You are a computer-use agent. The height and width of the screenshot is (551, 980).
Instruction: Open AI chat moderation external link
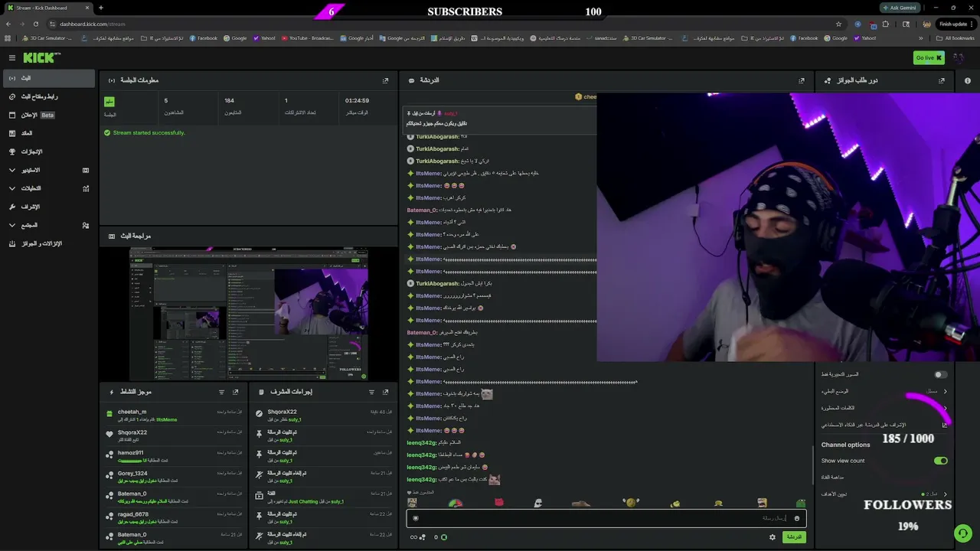tap(945, 425)
